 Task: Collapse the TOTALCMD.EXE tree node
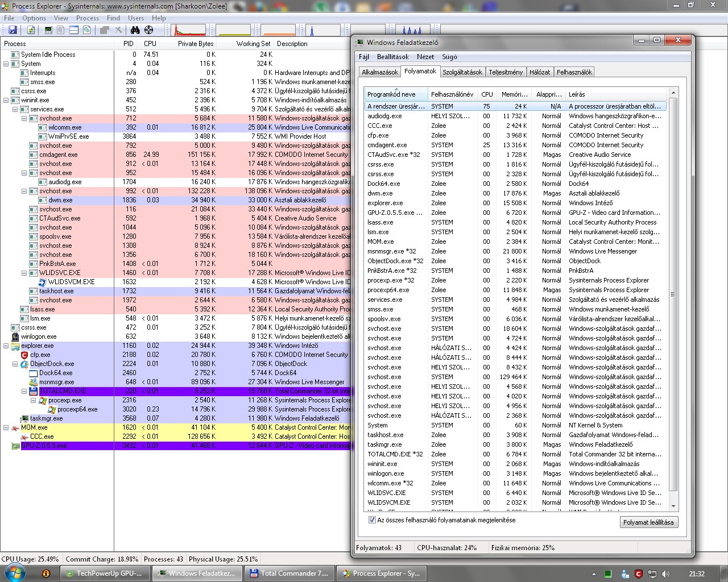(x=24, y=391)
